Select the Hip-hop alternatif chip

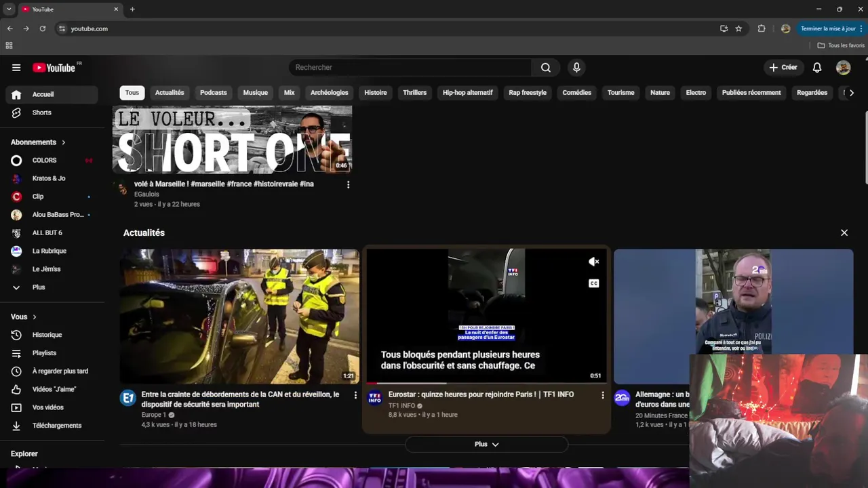click(x=468, y=93)
